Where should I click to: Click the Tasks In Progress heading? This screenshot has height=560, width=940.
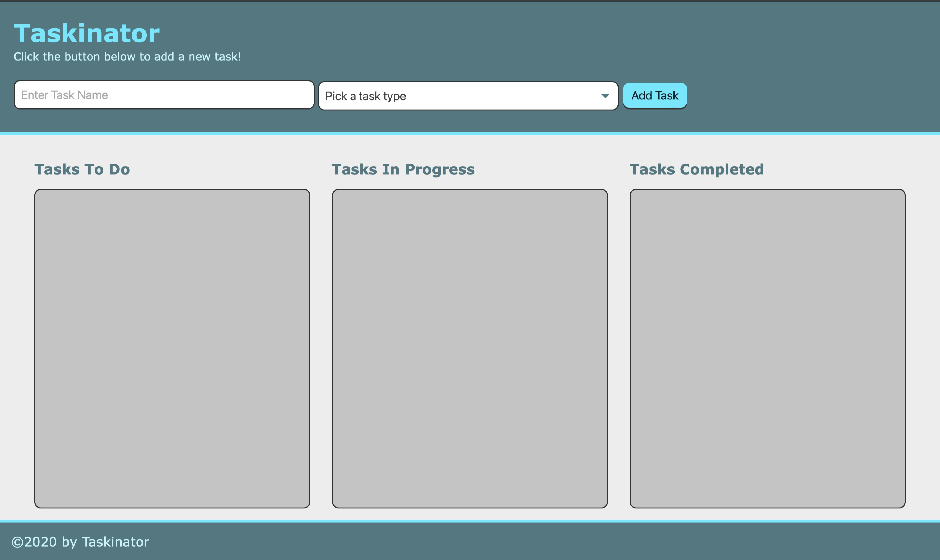click(x=403, y=169)
